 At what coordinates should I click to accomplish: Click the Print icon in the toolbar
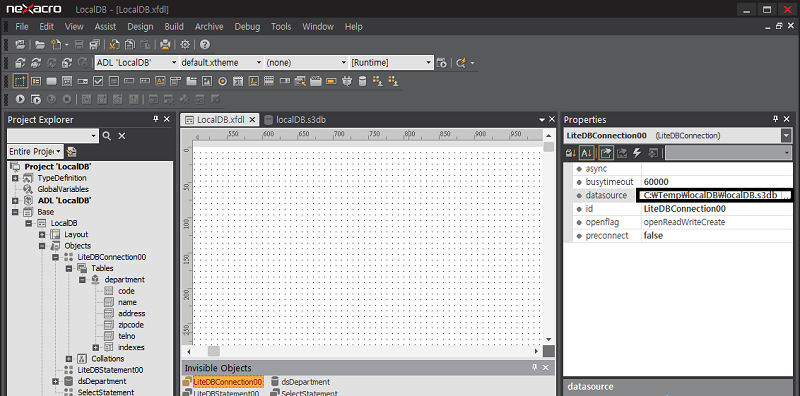click(165, 44)
